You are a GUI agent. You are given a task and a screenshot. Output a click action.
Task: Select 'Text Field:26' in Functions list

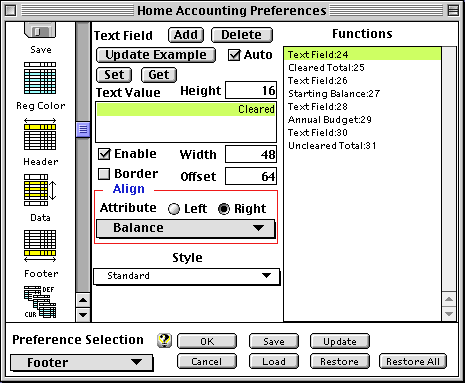(x=363, y=80)
